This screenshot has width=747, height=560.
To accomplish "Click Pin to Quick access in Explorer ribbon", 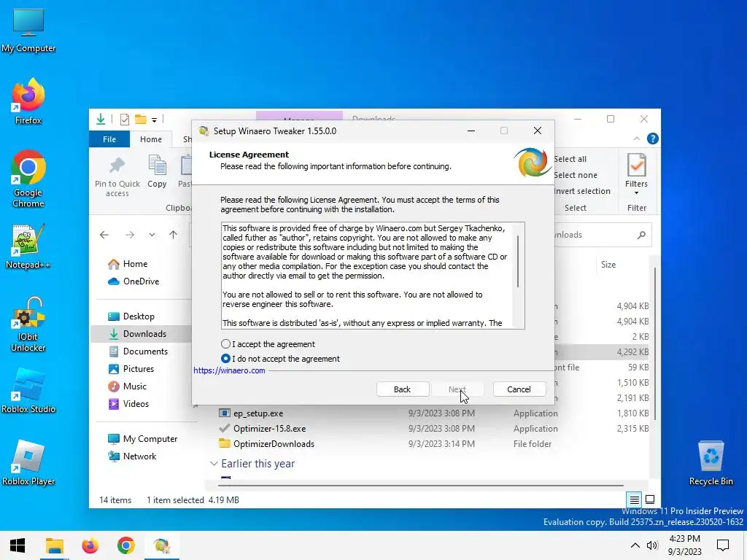I will click(117, 176).
